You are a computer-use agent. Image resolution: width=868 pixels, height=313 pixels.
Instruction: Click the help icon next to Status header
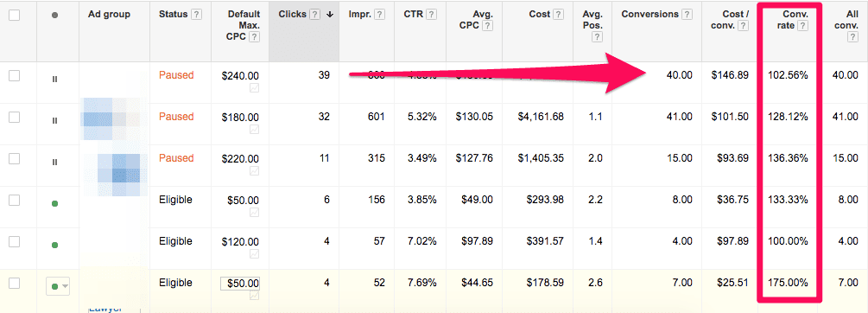(x=196, y=15)
